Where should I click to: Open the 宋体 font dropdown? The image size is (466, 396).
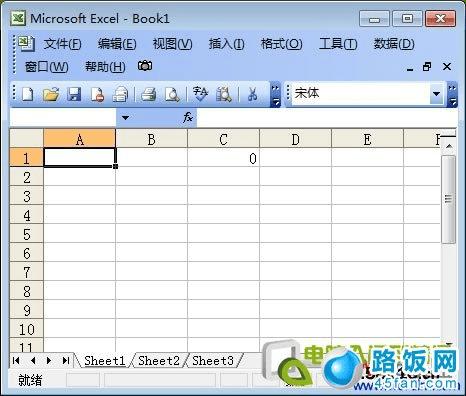436,94
